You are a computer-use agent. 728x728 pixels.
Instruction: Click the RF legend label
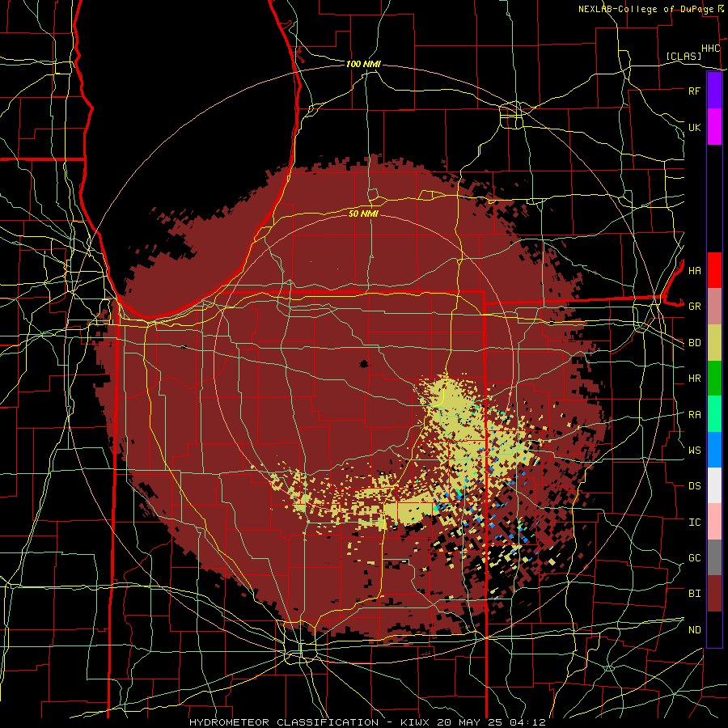(694, 91)
